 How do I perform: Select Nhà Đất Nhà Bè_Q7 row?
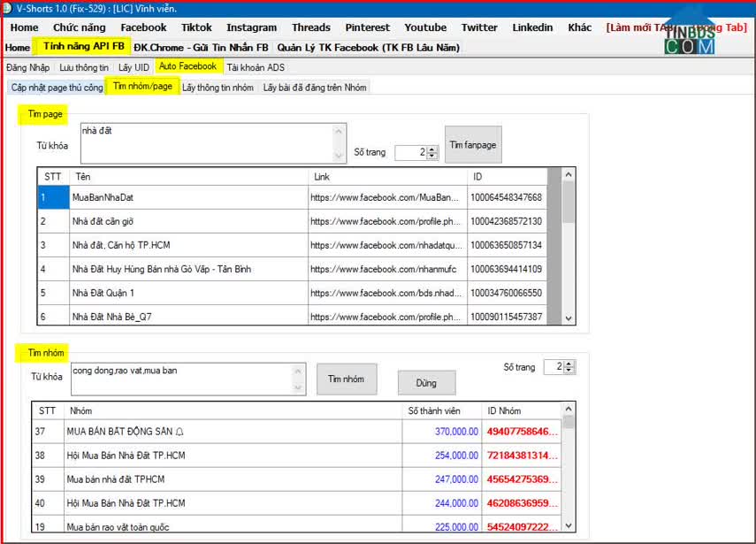[x=292, y=316]
